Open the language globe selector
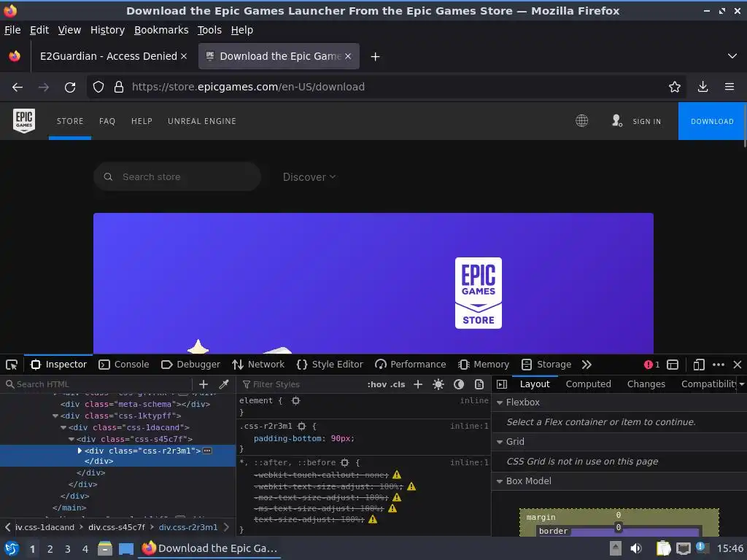 (x=581, y=121)
